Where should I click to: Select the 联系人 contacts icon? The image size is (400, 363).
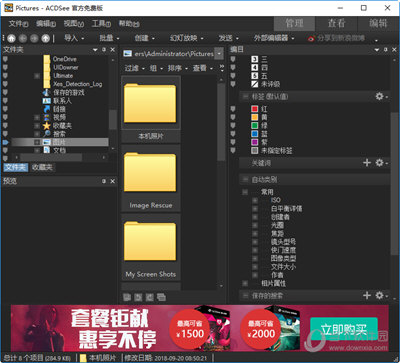click(x=47, y=101)
